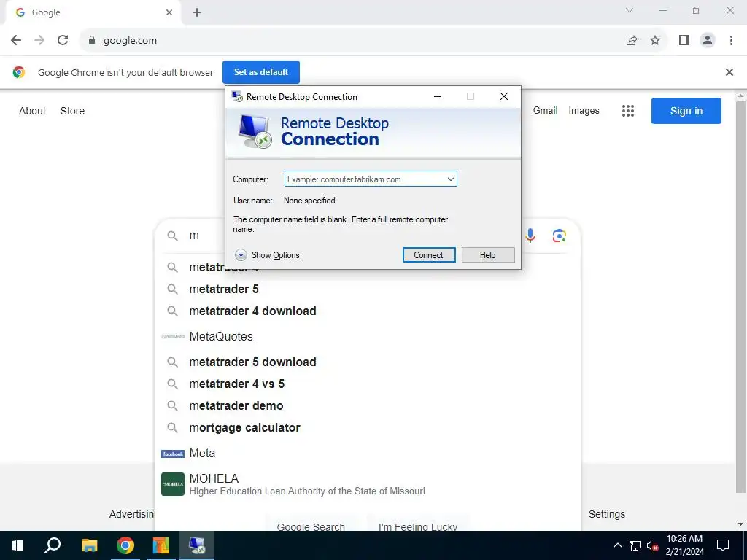Image resolution: width=747 pixels, height=560 pixels.
Task: Open the Remote Desktop title bar icon menu
Action: [237, 97]
